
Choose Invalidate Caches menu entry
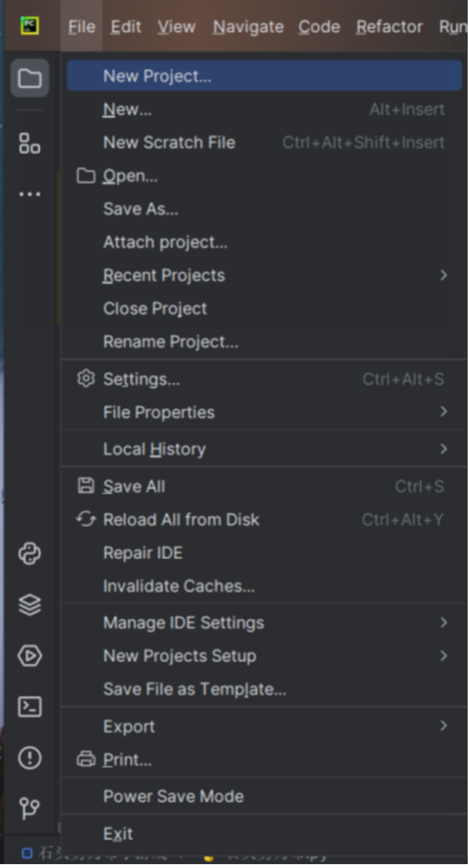pos(179,586)
